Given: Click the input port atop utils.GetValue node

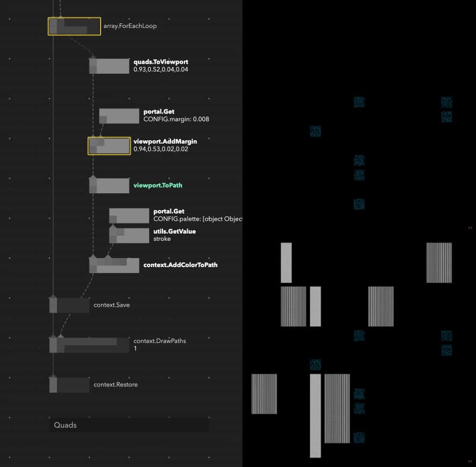Looking at the screenshot, I should (113, 227).
